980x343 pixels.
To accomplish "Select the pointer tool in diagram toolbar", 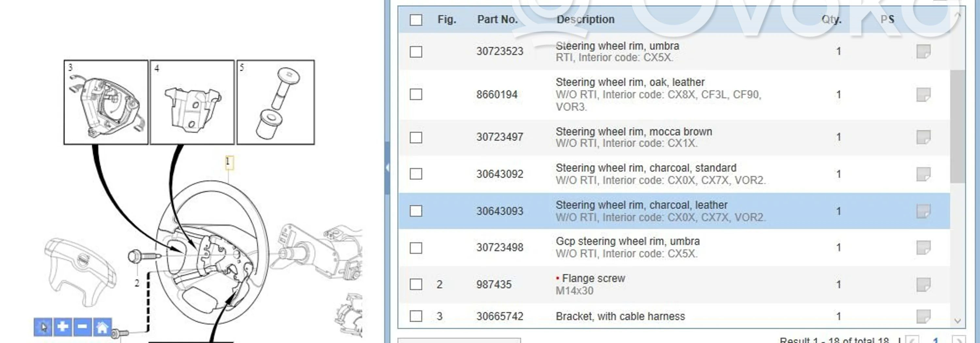I will click(43, 327).
